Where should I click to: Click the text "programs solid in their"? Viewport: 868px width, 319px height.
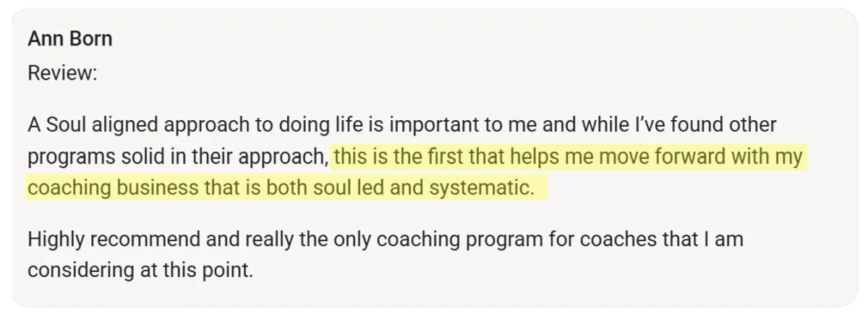click(x=136, y=156)
